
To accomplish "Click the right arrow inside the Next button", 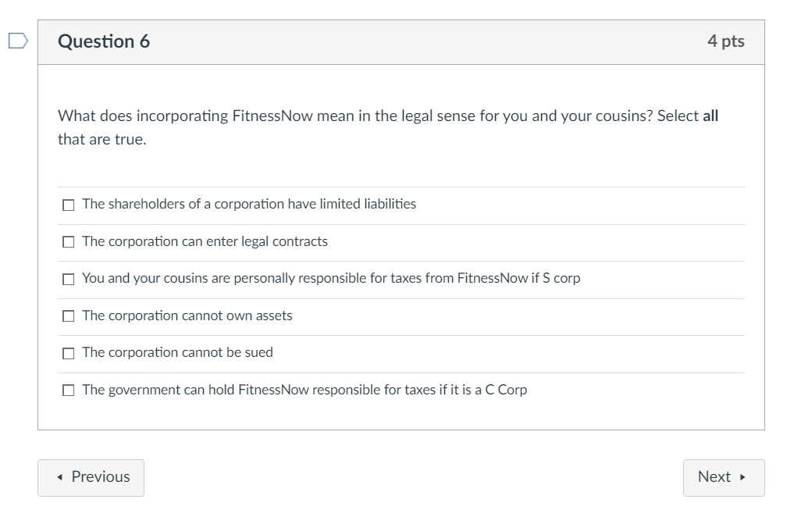I will click(743, 477).
